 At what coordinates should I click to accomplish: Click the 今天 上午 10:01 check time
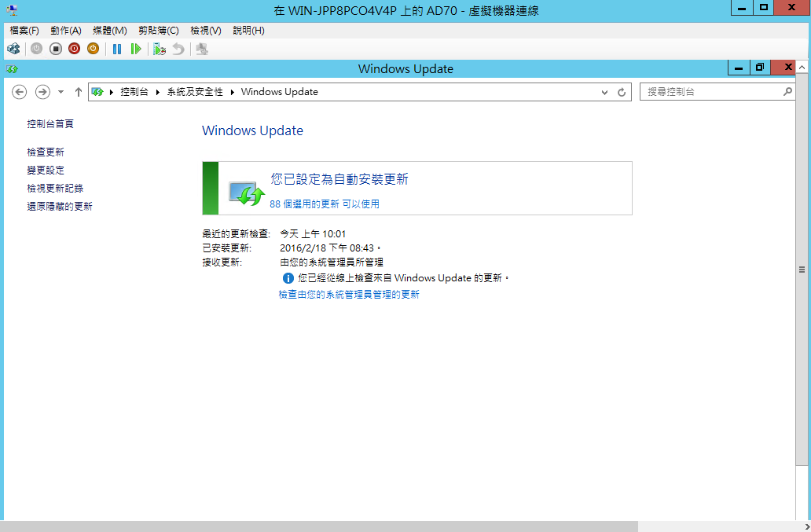point(313,234)
